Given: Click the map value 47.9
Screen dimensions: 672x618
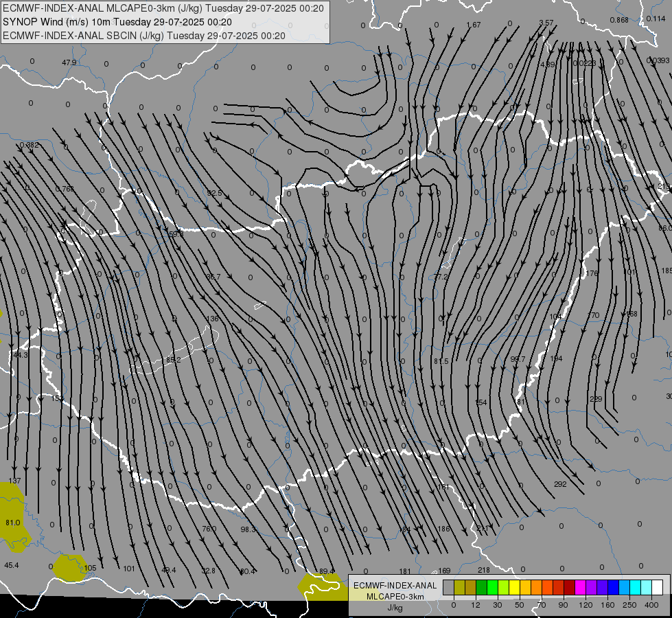Looking at the screenshot, I should (x=69, y=62).
